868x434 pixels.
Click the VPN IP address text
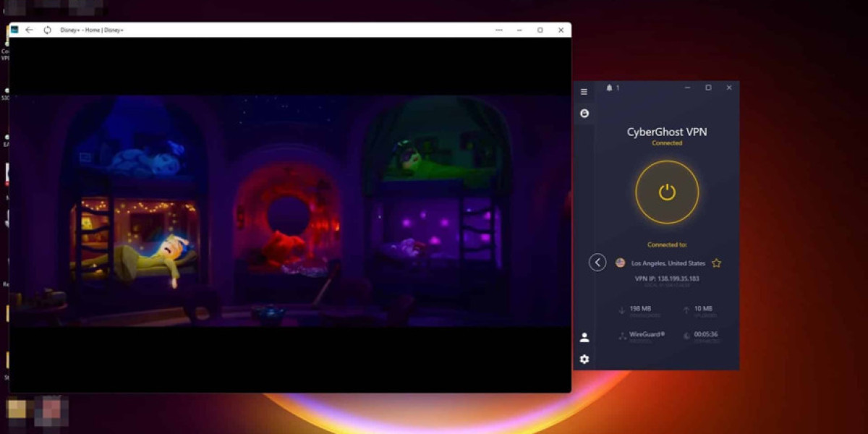click(x=667, y=278)
